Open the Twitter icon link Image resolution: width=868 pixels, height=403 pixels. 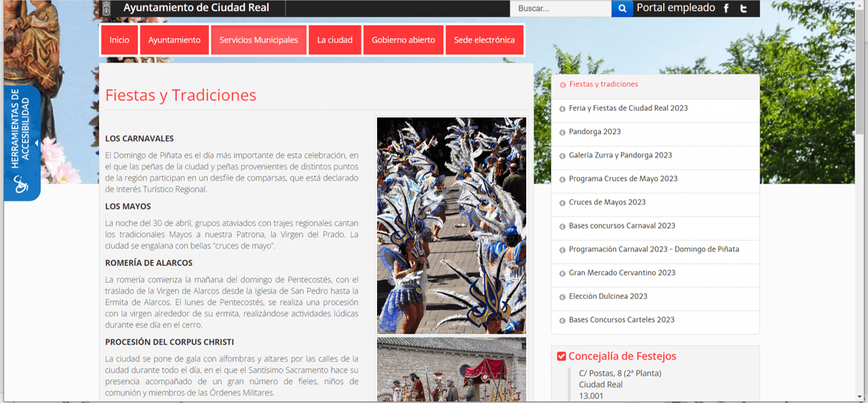tap(744, 9)
